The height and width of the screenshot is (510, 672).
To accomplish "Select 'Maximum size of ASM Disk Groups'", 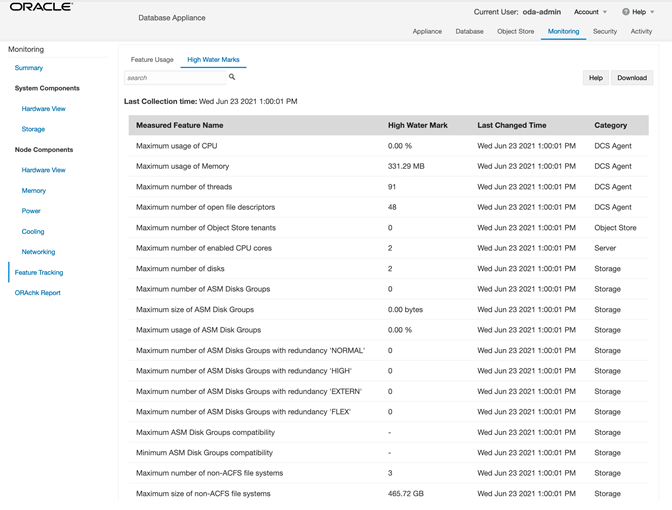I will tap(389, 309).
